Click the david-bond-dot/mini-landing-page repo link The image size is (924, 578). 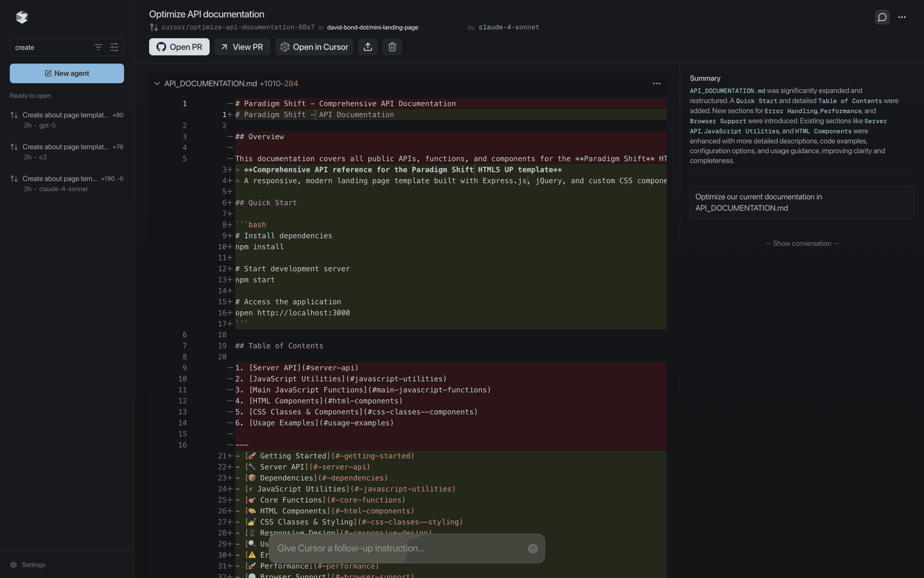pos(372,27)
